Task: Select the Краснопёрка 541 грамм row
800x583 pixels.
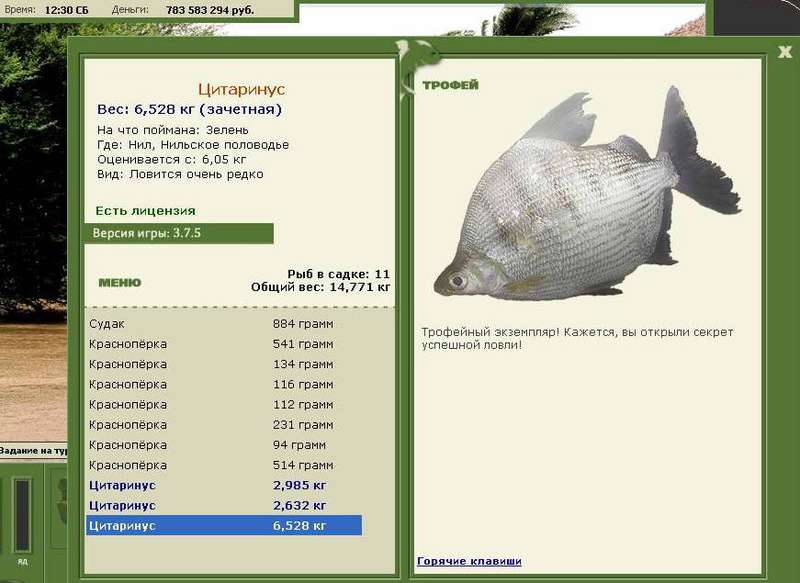Action: tap(224, 344)
